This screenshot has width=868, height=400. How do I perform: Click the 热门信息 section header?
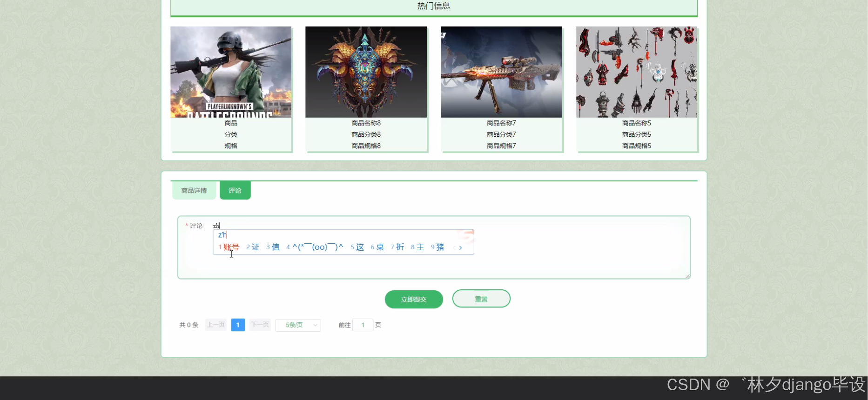tap(434, 7)
